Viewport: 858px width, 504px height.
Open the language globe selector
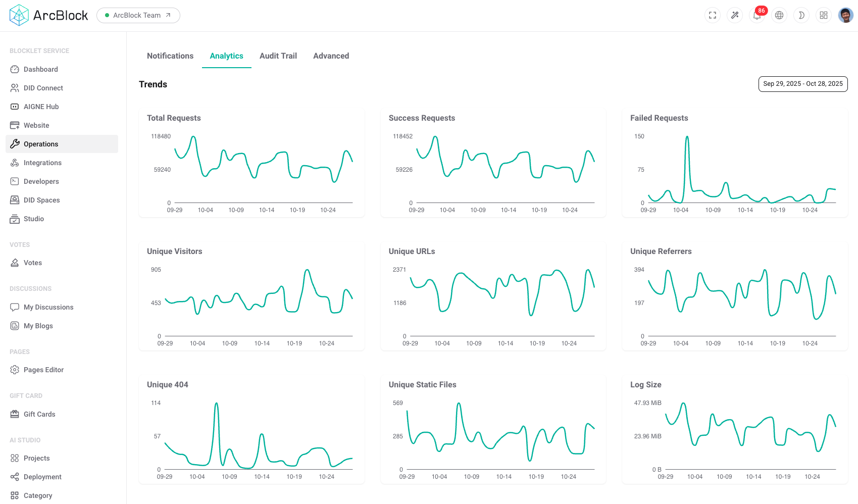(x=779, y=15)
